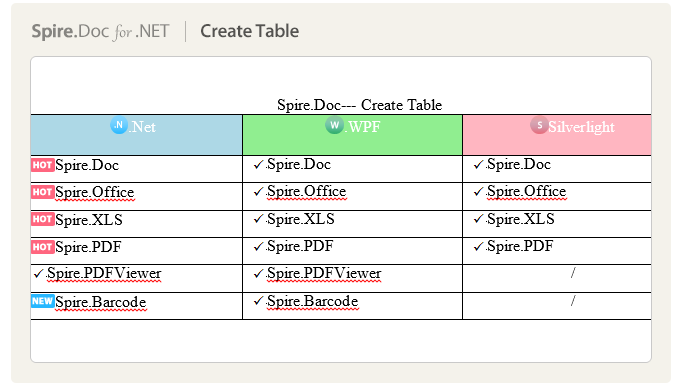Select 'Spire.PDF' text in WPF column
Screen dimensions: 682x390
coord(300,246)
